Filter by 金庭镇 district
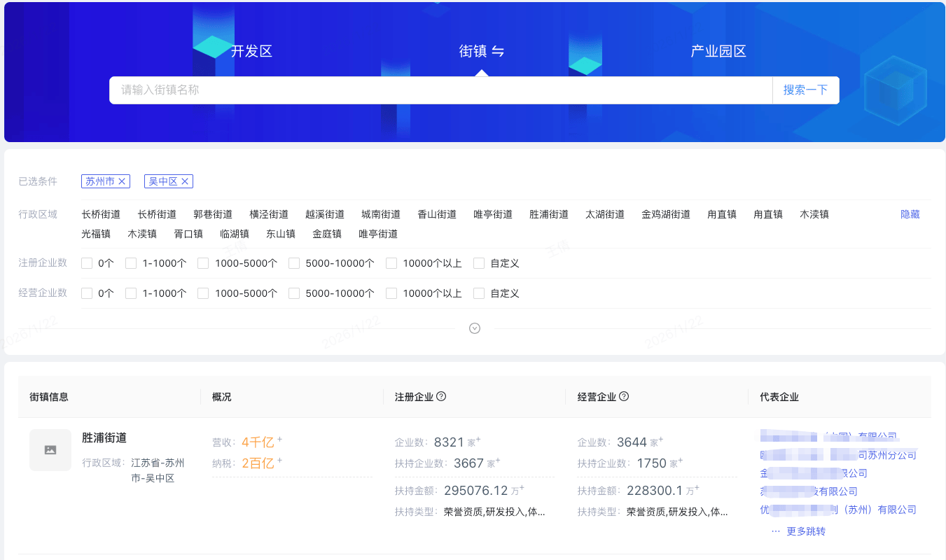Image resolution: width=946 pixels, height=560 pixels. point(327,234)
